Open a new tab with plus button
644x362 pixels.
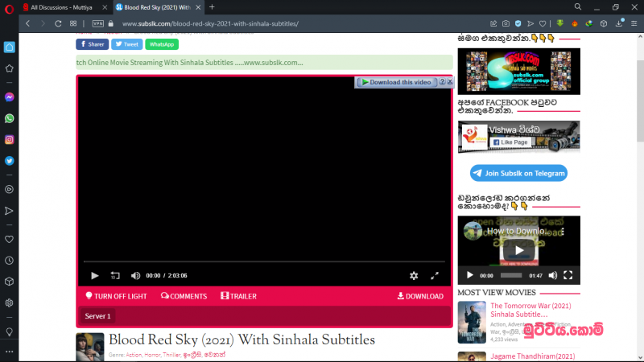click(212, 7)
